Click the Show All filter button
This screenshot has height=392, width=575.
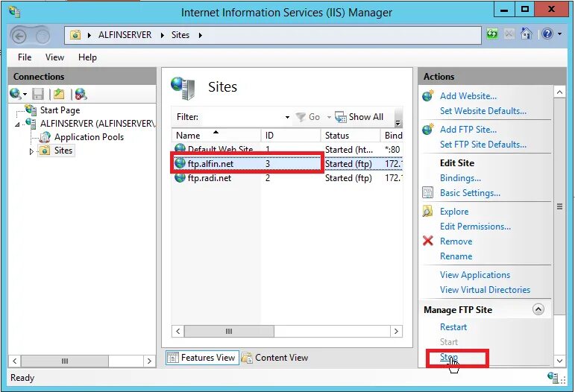pos(359,117)
